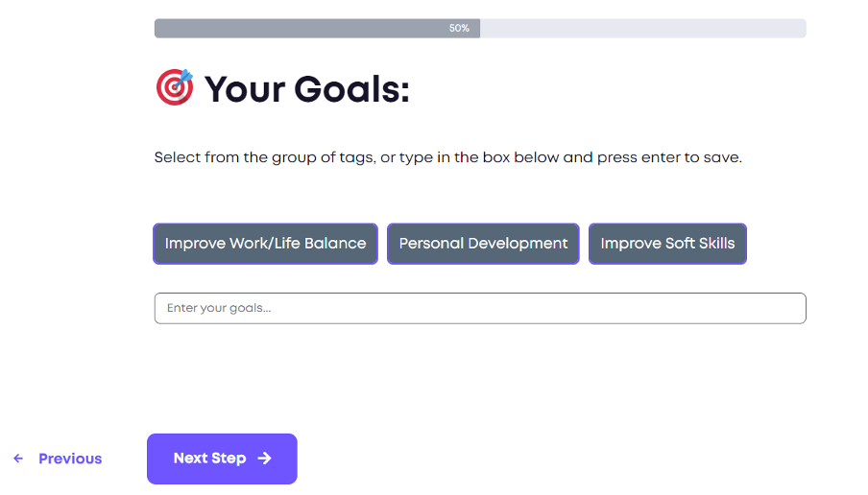Image resolution: width=868 pixels, height=495 pixels.
Task: Click the far left end of progress bar
Action: click(x=159, y=29)
